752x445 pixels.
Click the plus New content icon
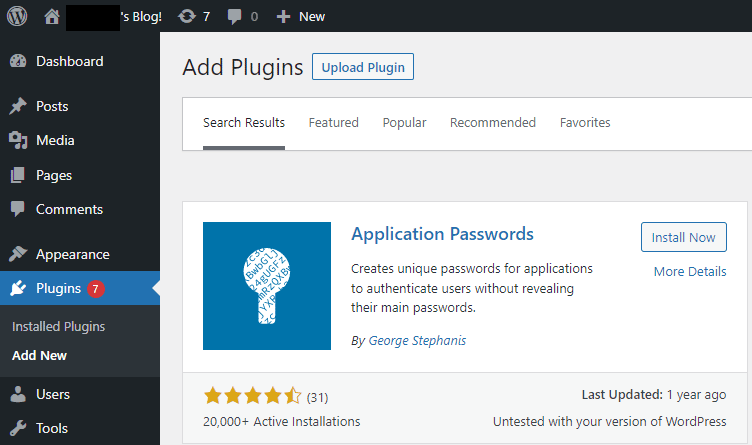coord(284,16)
